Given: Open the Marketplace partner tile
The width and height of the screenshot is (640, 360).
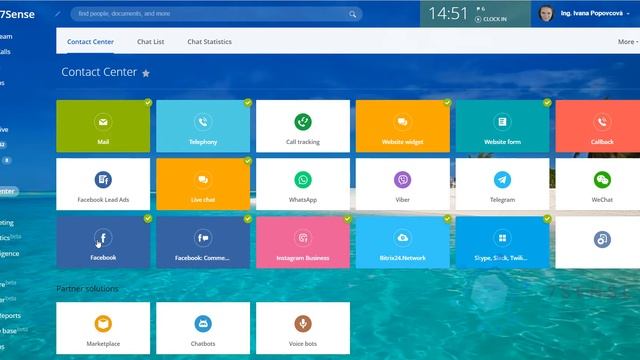Looking at the screenshot, I should (103, 328).
